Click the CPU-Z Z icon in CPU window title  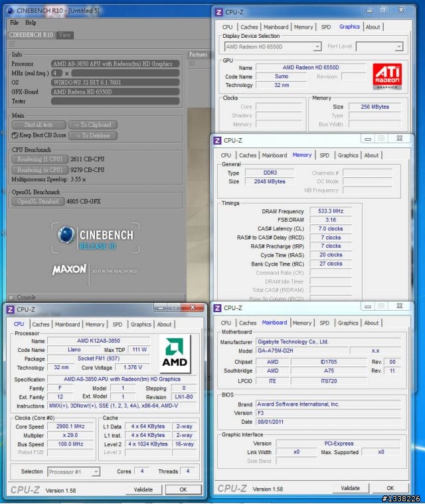11,309
